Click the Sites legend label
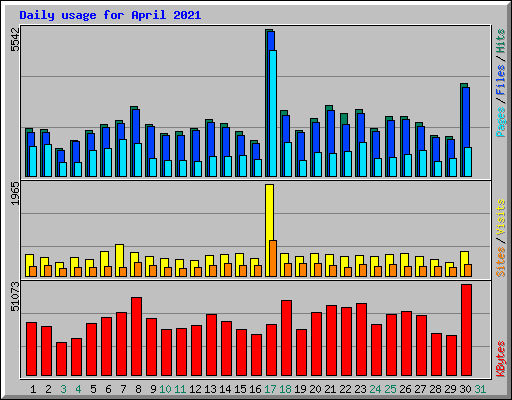Image resolution: width=512 pixels, height=400 pixels. pyautogui.click(x=501, y=262)
